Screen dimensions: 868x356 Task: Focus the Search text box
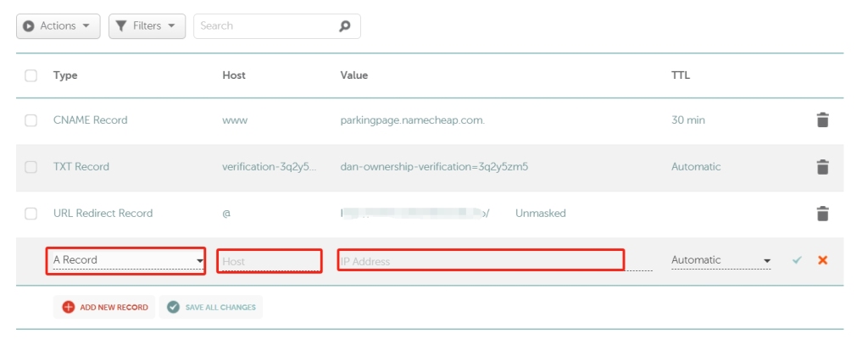tap(264, 26)
